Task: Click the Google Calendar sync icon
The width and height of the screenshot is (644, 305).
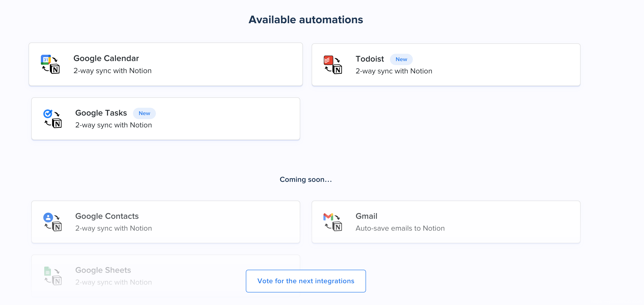Action: [50, 64]
